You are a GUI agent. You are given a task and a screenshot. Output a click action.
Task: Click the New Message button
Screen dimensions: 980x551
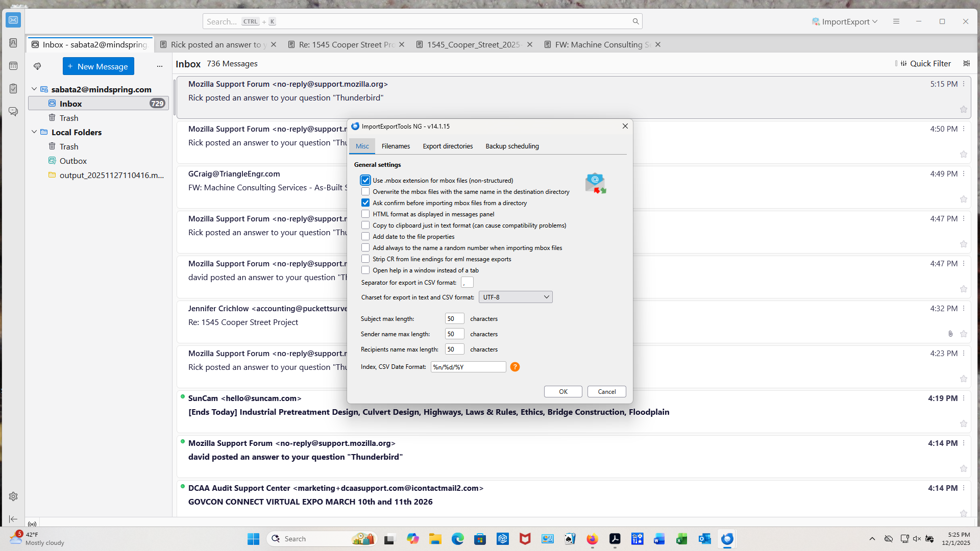pyautogui.click(x=98, y=66)
